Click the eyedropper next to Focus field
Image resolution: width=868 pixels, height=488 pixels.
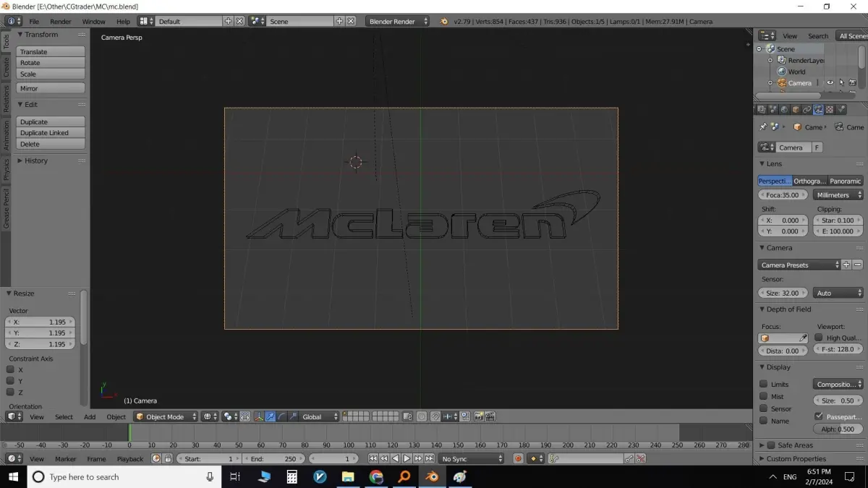click(803, 338)
